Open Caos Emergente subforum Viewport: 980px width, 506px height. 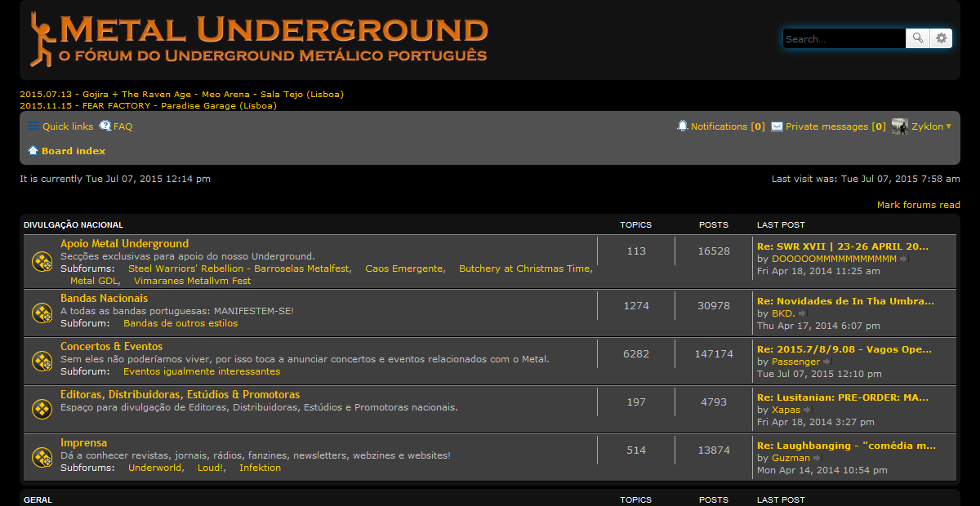click(404, 269)
